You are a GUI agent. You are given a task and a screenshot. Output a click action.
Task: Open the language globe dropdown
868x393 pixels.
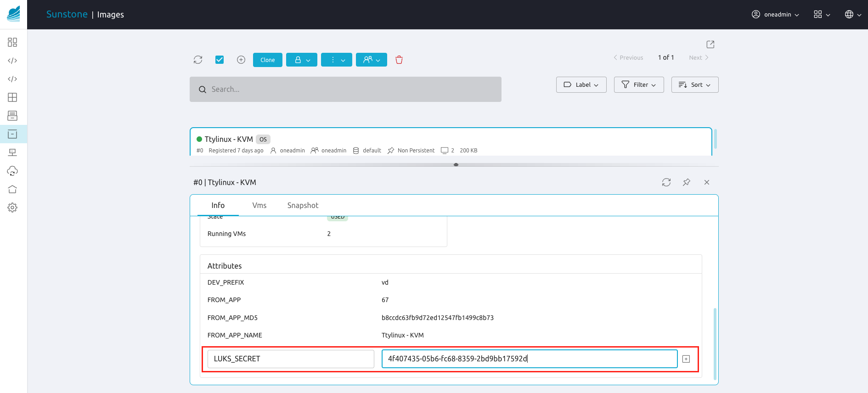point(853,14)
